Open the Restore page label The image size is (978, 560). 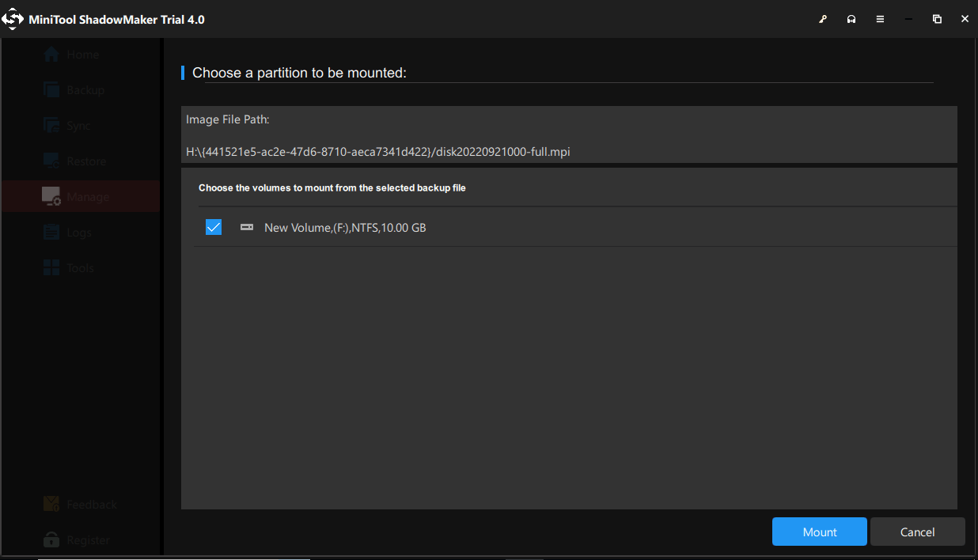click(86, 161)
